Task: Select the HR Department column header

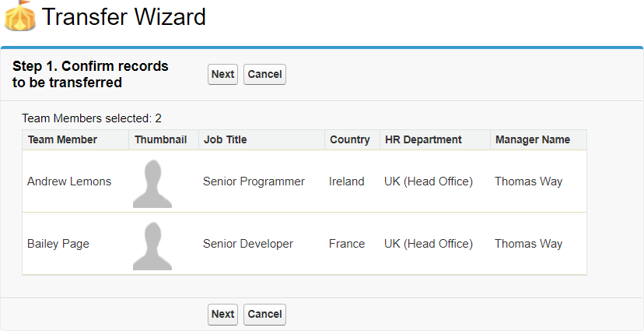Action: [423, 140]
